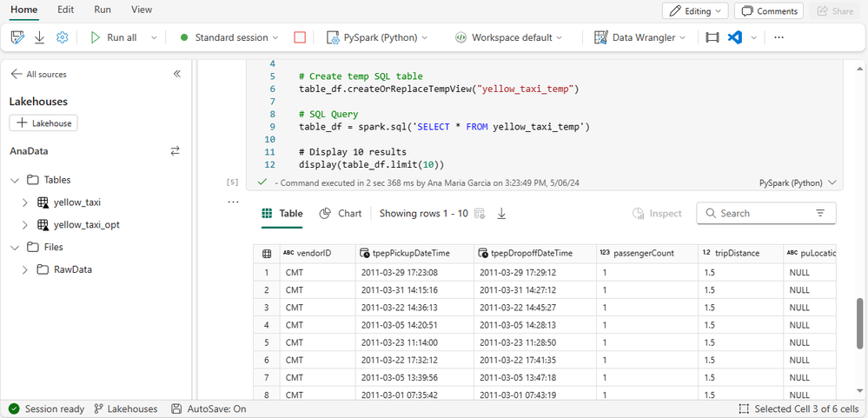Screen dimensions: 868x418
Task: Click Selected Cell 3 of 6 cells
Action: (x=798, y=409)
